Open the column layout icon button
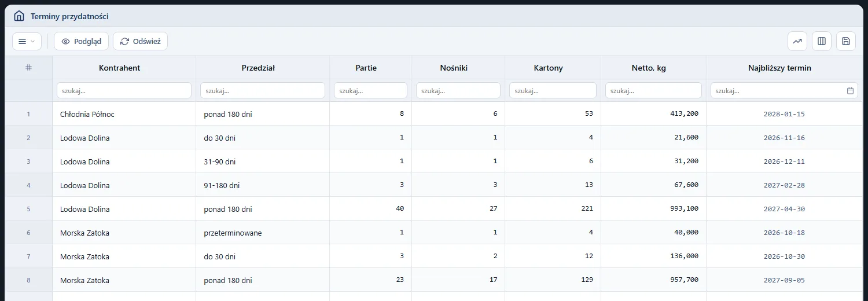The height and width of the screenshot is (301, 868). coord(822,41)
